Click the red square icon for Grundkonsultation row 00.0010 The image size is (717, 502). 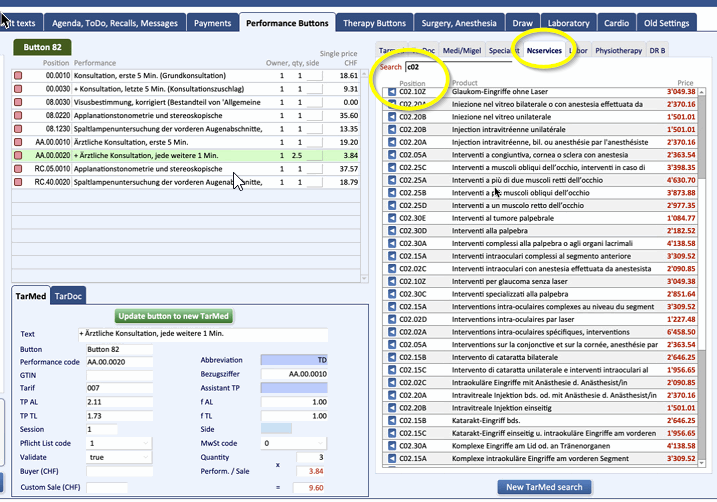(x=18, y=75)
